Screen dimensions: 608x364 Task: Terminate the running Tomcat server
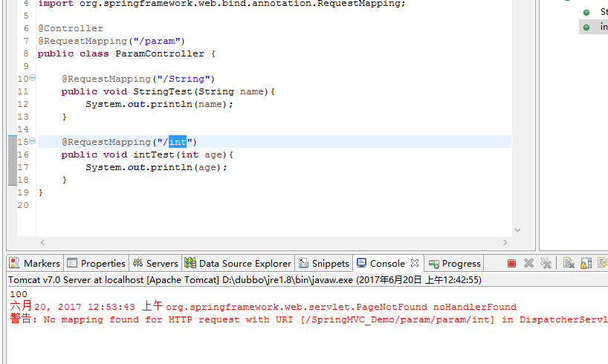pyautogui.click(x=511, y=263)
